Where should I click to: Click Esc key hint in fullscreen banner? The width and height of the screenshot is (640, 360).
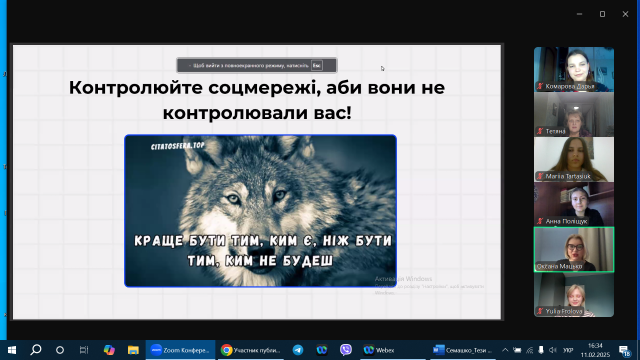(317, 65)
